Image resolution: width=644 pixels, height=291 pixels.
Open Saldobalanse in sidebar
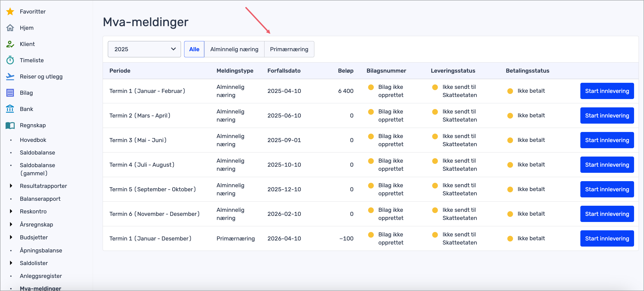click(x=37, y=152)
